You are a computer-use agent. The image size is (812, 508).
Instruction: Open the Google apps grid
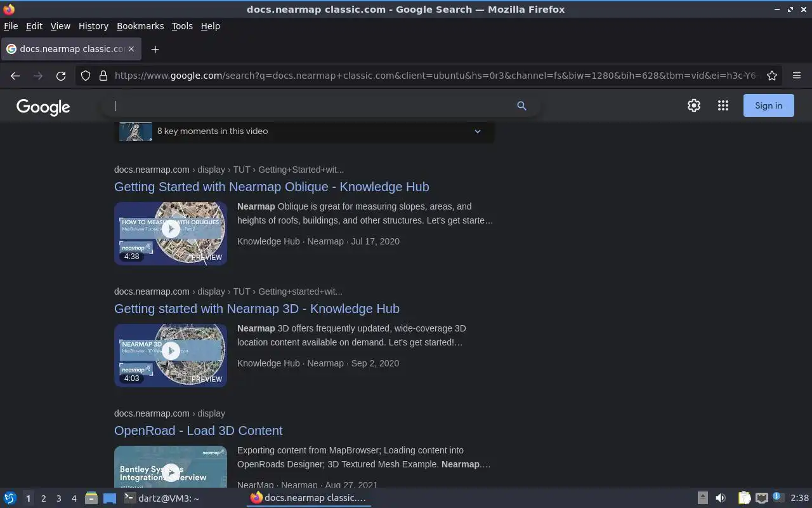(x=723, y=106)
